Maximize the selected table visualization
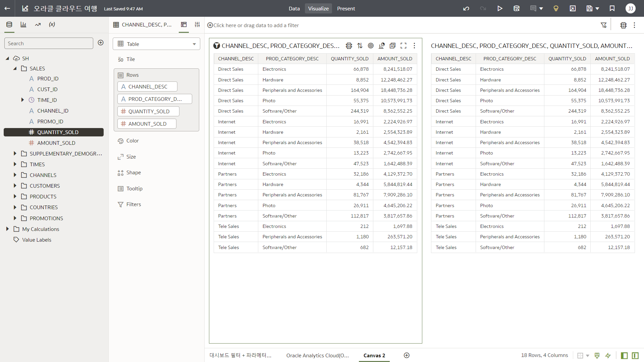 (x=404, y=46)
